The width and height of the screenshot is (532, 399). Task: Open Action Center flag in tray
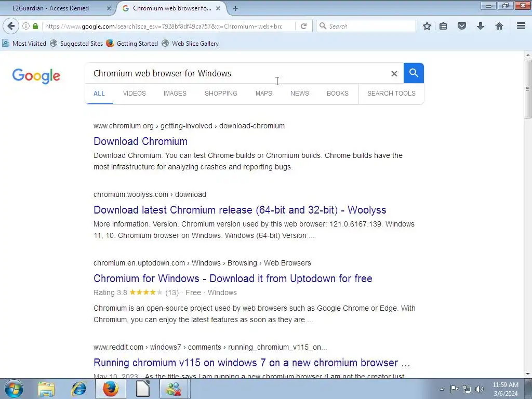pyautogui.click(x=454, y=389)
